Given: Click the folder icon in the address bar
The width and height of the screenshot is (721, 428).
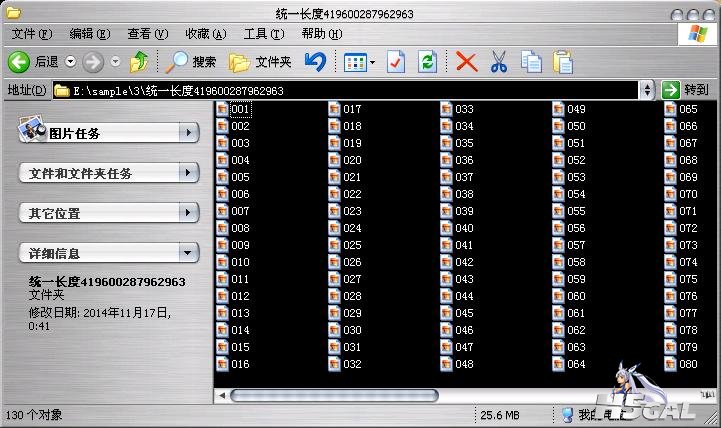Looking at the screenshot, I should tap(62, 91).
